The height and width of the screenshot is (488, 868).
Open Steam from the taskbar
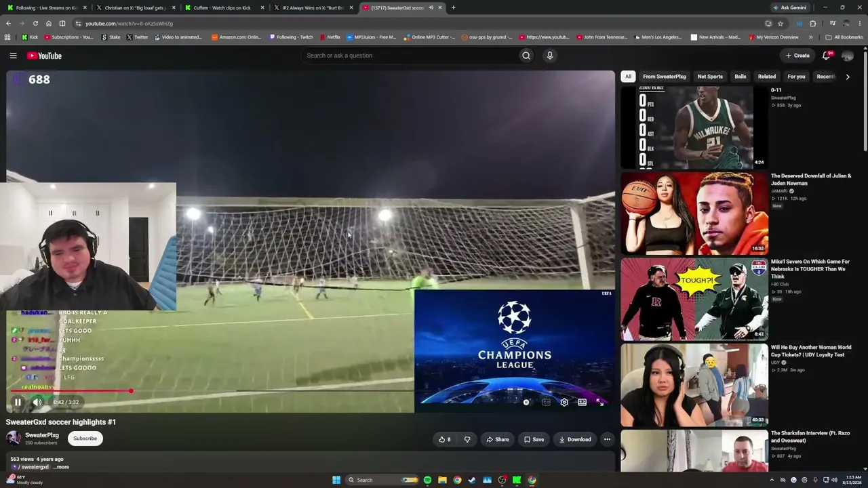(472, 480)
